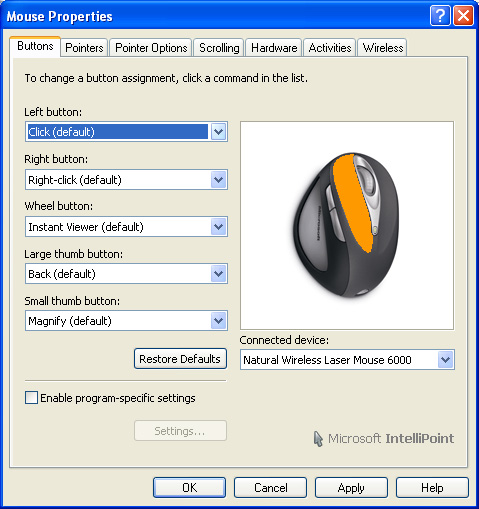Open the Connected device dropdown
Screen dimensions: 479x509
point(347,360)
